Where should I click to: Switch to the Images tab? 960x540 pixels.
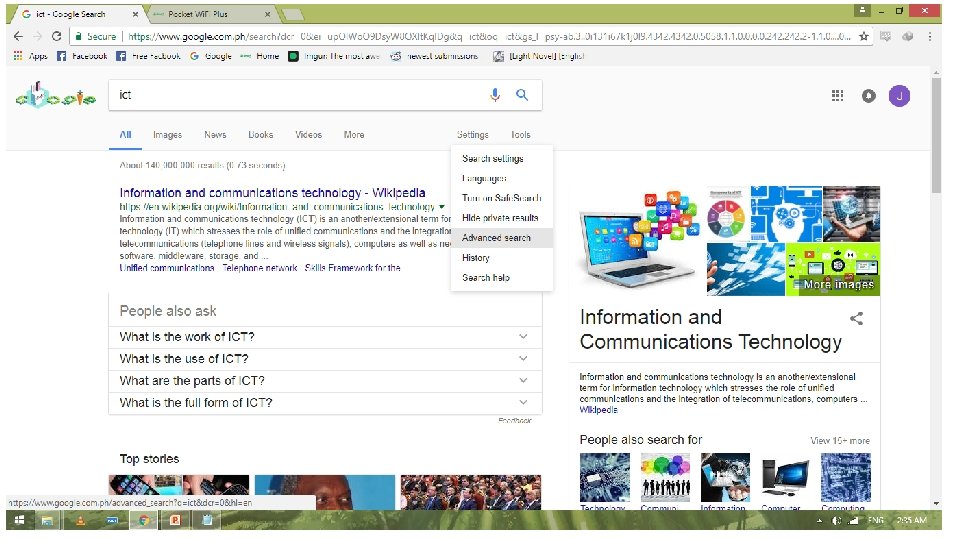(x=167, y=135)
